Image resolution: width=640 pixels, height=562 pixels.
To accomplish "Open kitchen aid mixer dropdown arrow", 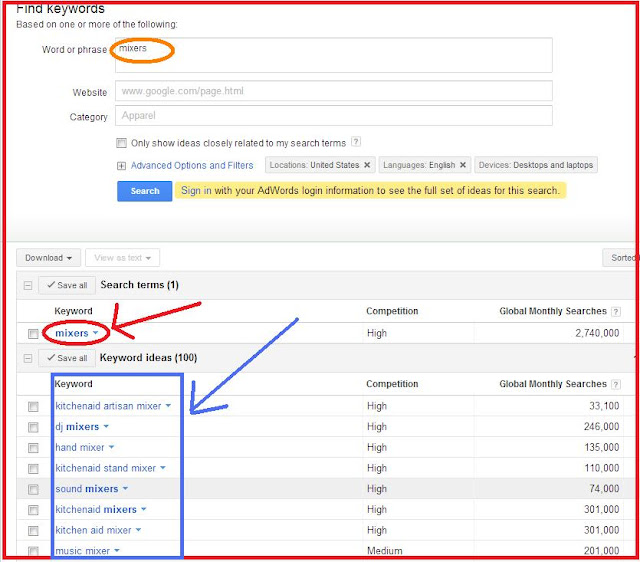I will coord(138,530).
